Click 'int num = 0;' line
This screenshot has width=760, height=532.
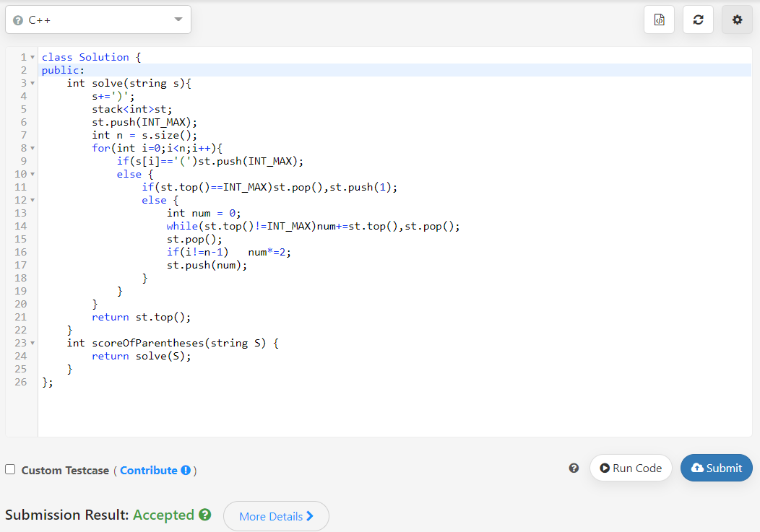[204, 213]
